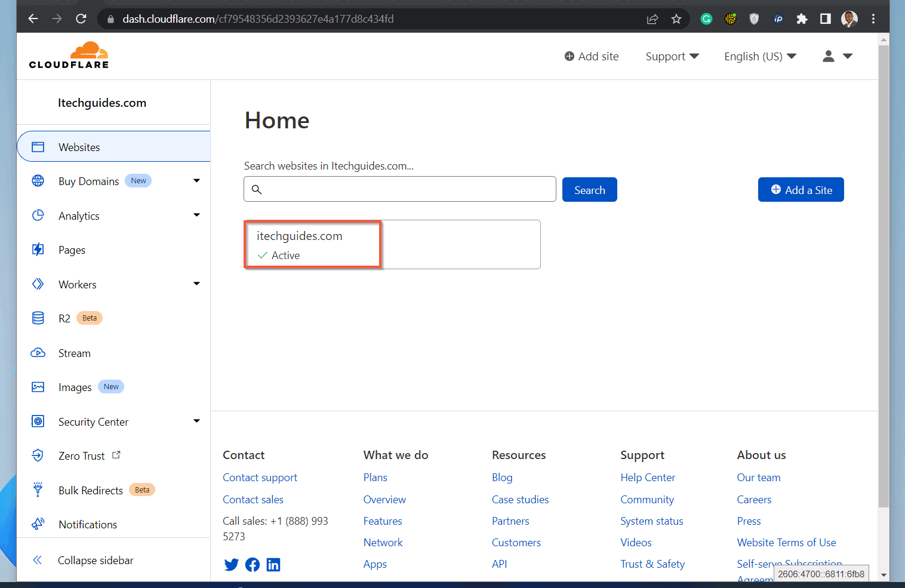The image size is (905, 588).
Task: Click the Analytics pie chart icon
Action: click(x=38, y=216)
